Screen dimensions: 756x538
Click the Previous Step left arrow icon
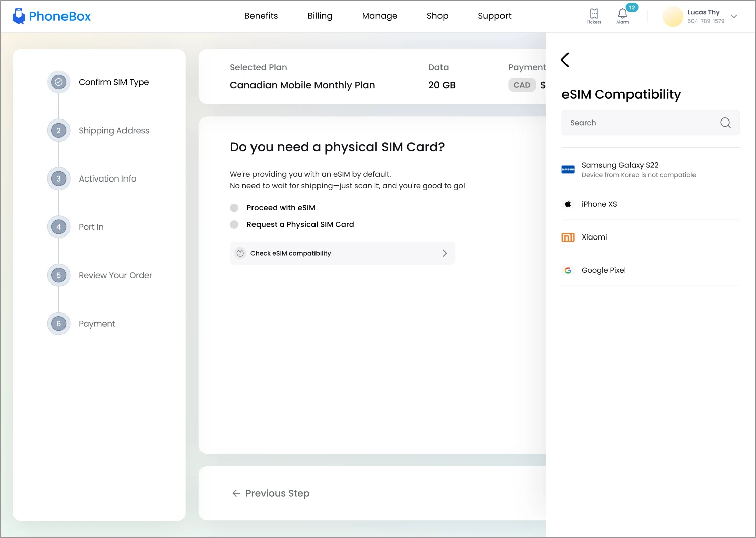(236, 493)
